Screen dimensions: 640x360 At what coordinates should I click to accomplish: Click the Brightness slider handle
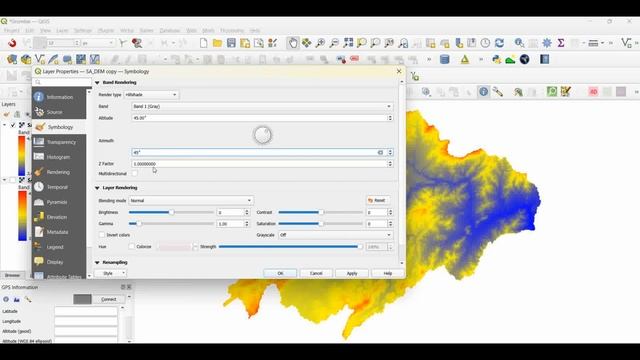click(171, 212)
